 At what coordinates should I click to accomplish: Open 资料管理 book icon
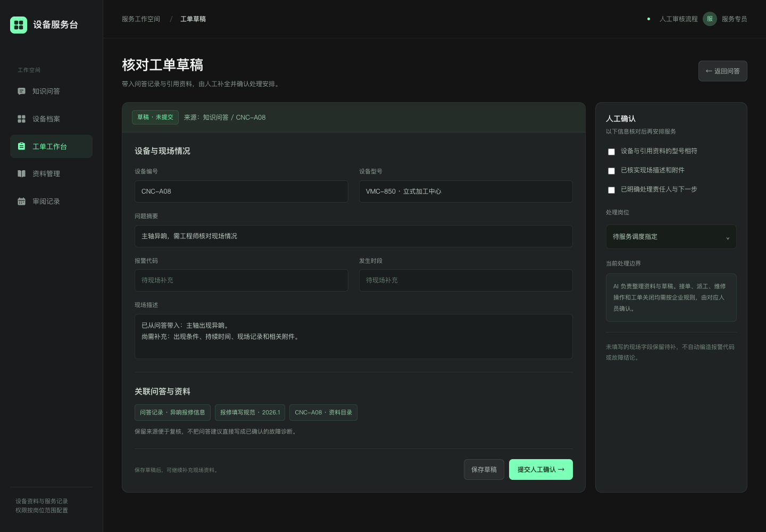click(x=21, y=174)
